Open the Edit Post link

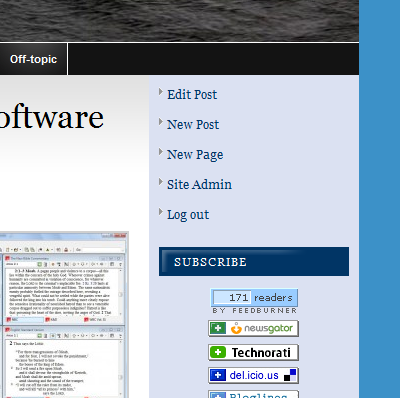point(192,95)
